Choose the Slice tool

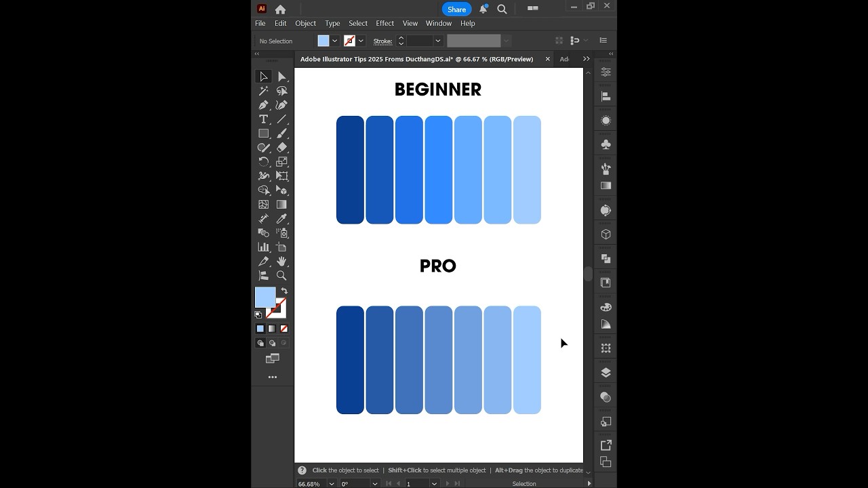pyautogui.click(x=264, y=262)
